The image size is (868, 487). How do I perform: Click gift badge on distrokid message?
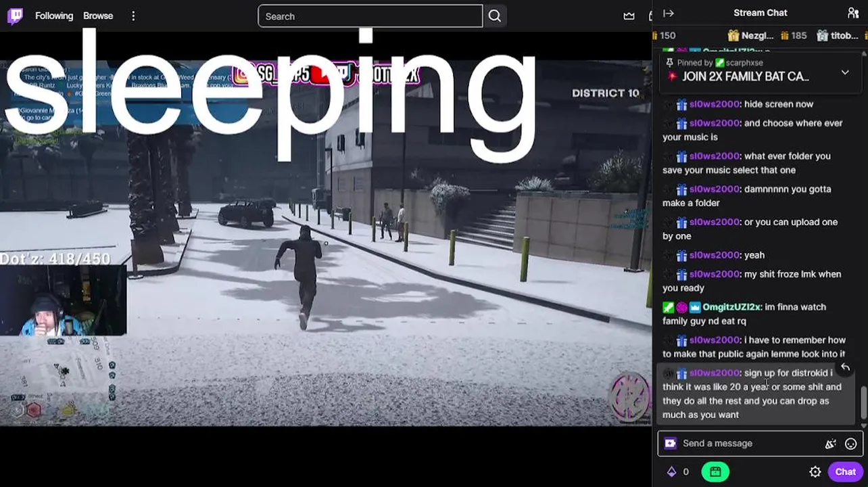(681, 373)
